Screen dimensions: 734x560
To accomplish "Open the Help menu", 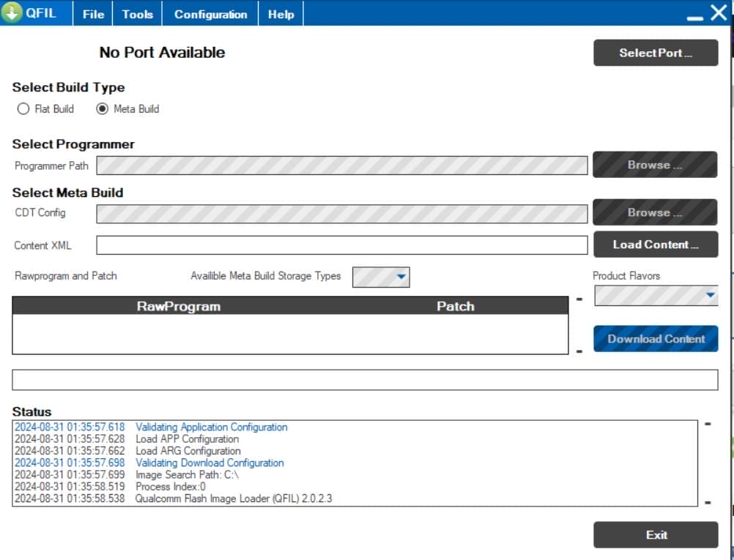I will [281, 14].
